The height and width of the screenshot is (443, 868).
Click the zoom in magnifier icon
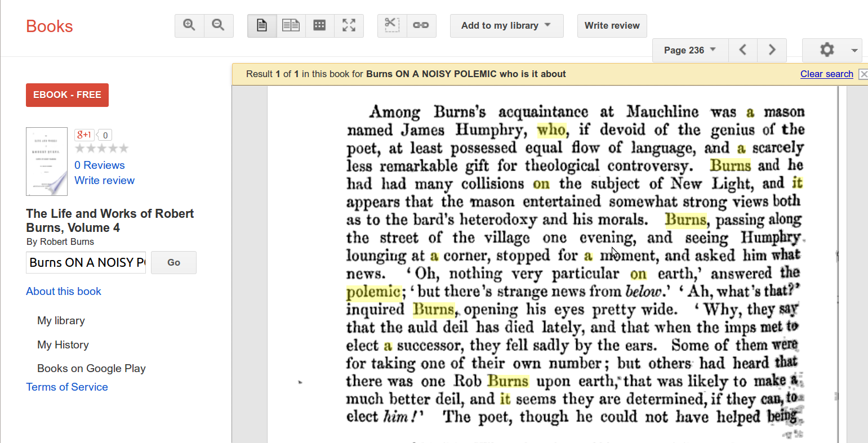(189, 25)
